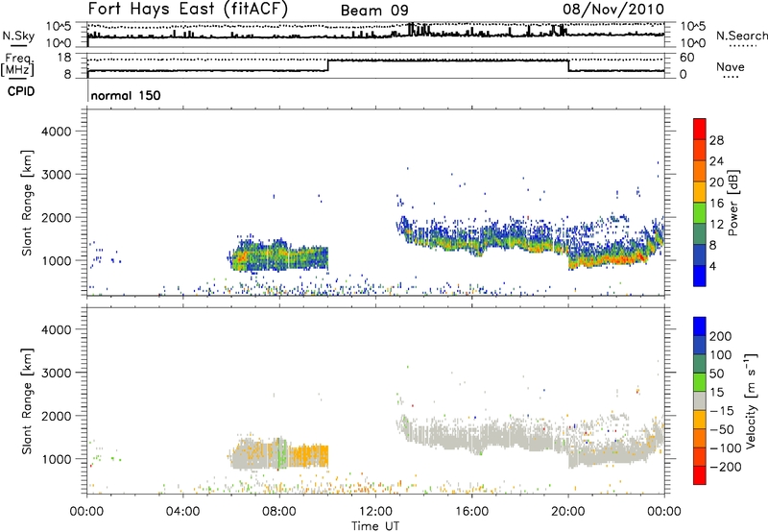Click the '3000' tick on the velocity panel

click(56, 373)
